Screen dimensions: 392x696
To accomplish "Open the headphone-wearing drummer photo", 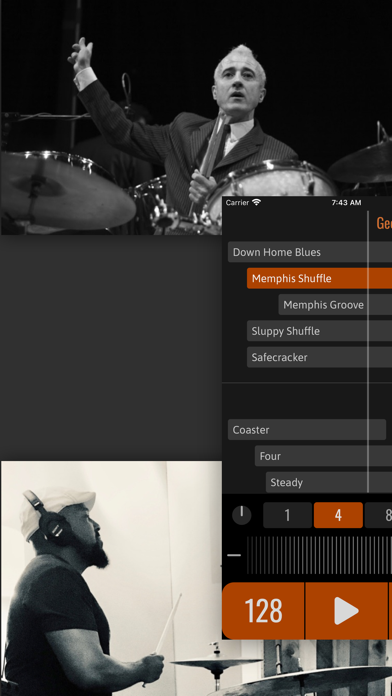I will (111, 578).
